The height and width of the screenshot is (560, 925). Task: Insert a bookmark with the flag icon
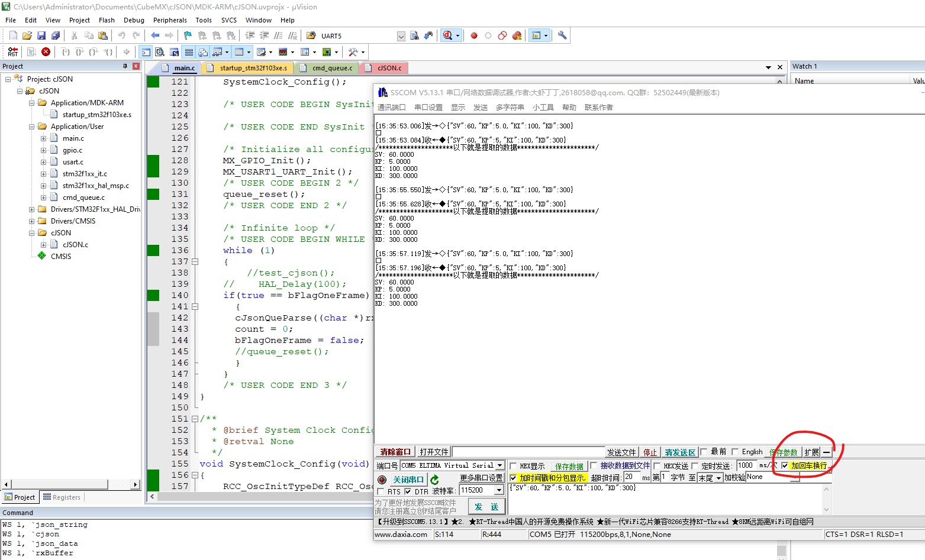point(188,35)
